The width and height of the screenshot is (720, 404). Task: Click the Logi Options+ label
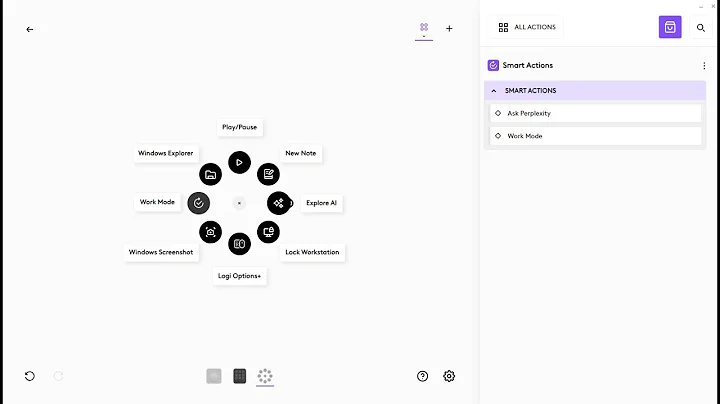click(239, 276)
